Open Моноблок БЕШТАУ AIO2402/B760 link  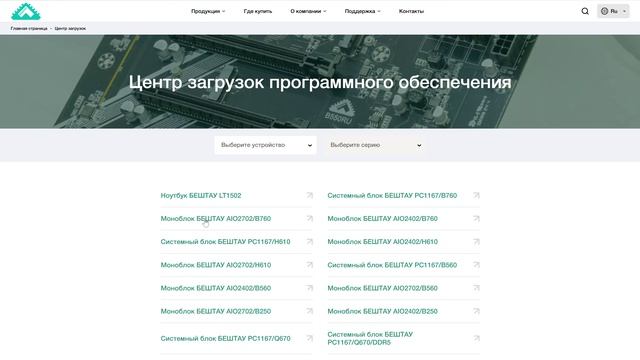tap(382, 219)
